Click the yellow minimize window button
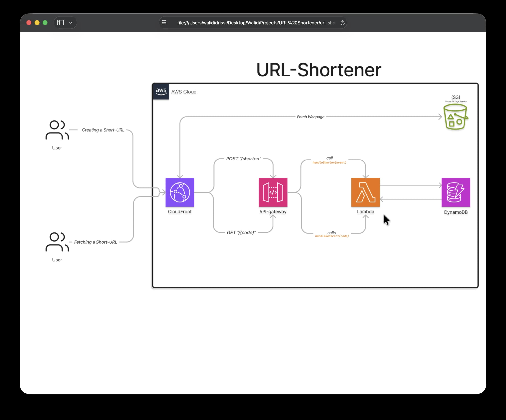 tap(37, 23)
